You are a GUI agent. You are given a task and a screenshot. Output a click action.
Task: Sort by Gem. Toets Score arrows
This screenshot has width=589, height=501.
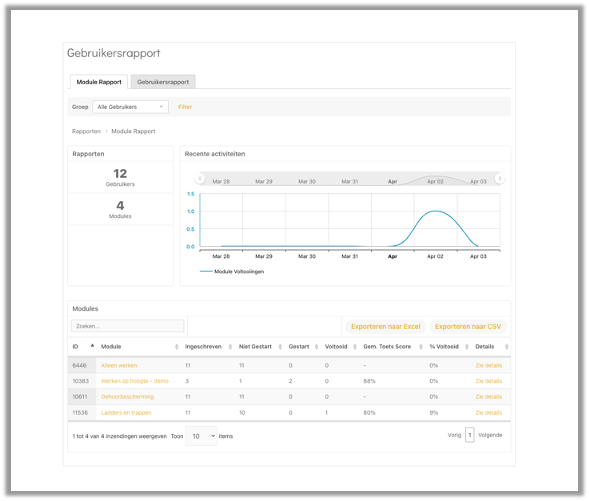pos(421,347)
